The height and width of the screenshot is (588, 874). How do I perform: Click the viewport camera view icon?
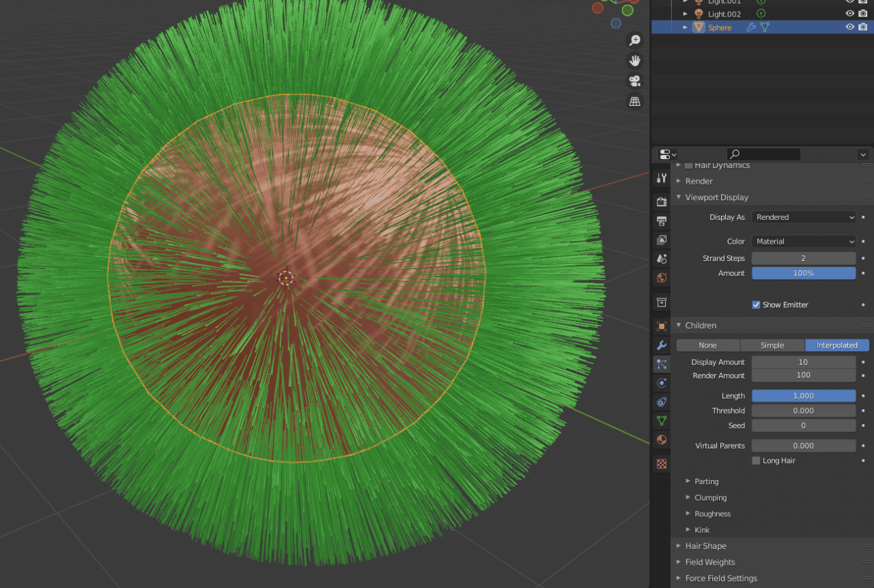tap(634, 81)
